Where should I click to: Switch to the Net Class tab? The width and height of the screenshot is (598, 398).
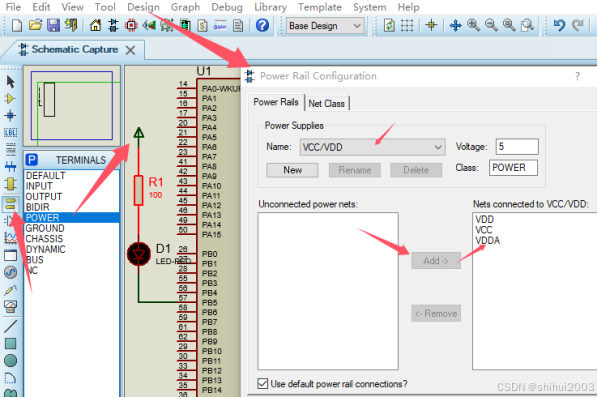click(326, 103)
